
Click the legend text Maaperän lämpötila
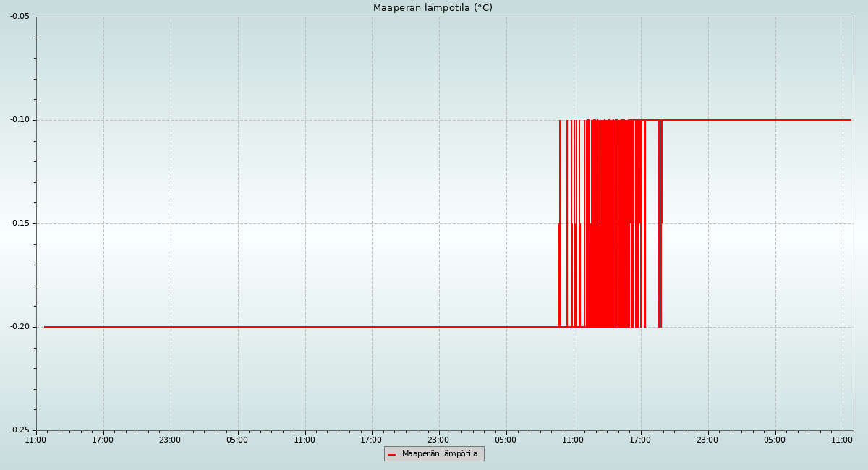(x=440, y=454)
